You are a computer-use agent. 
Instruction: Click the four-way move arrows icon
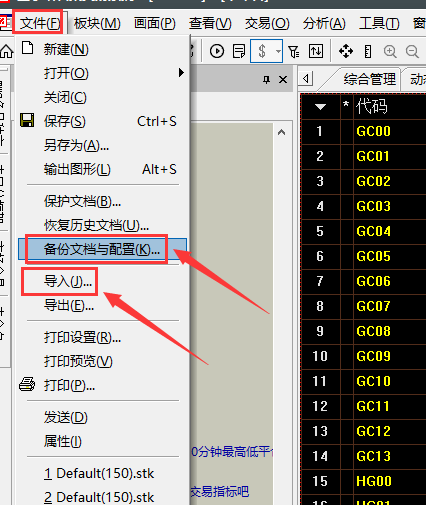click(346, 51)
